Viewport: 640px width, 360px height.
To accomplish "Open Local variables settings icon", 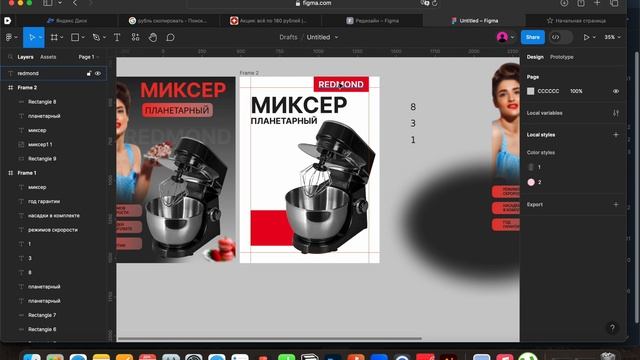I will (616, 113).
